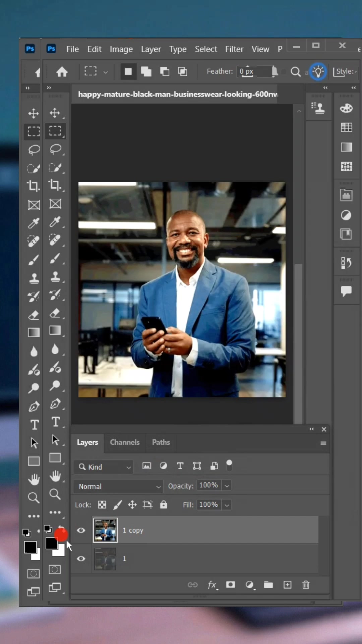Toggle filter for type layers
The height and width of the screenshot is (644, 362).
[x=180, y=466]
